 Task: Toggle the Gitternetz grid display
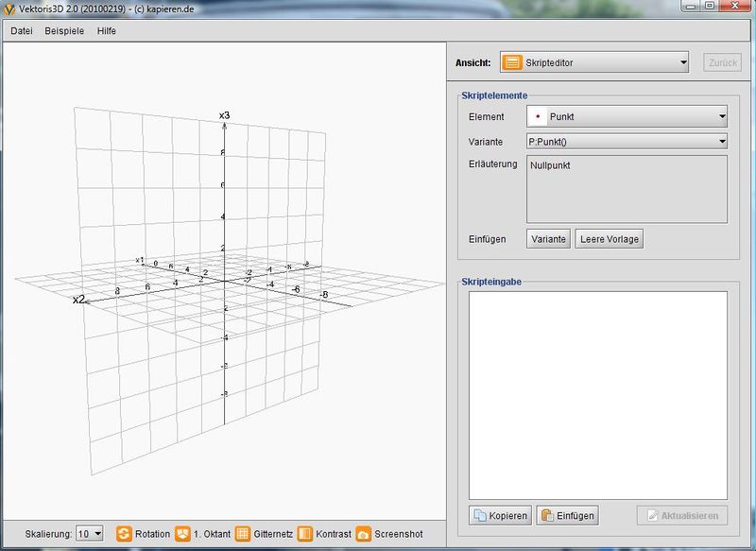(x=243, y=534)
